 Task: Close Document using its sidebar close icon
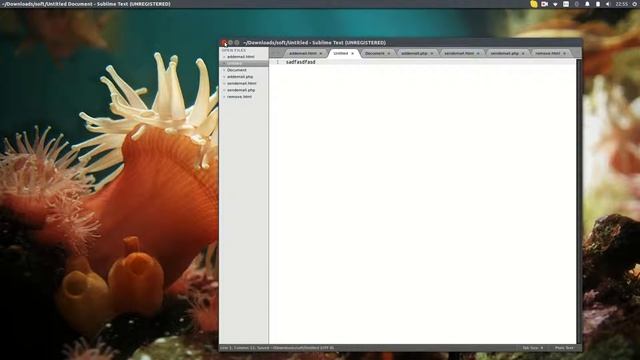click(x=224, y=70)
